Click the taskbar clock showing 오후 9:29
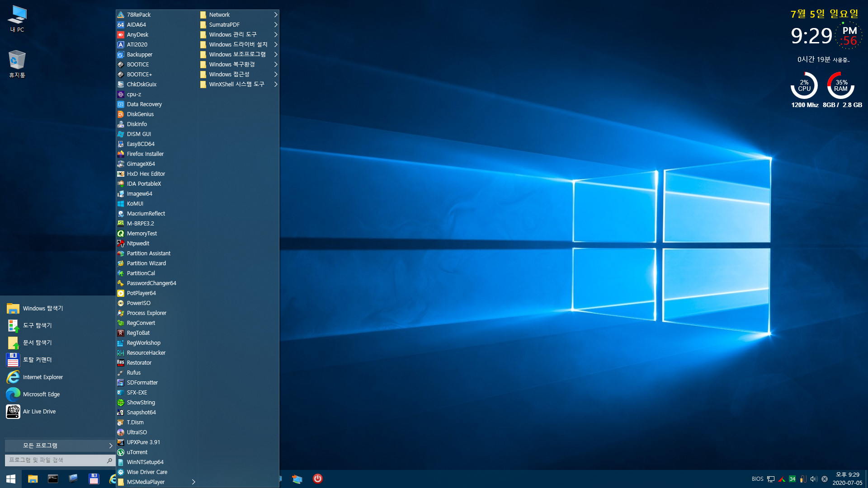 point(847,479)
